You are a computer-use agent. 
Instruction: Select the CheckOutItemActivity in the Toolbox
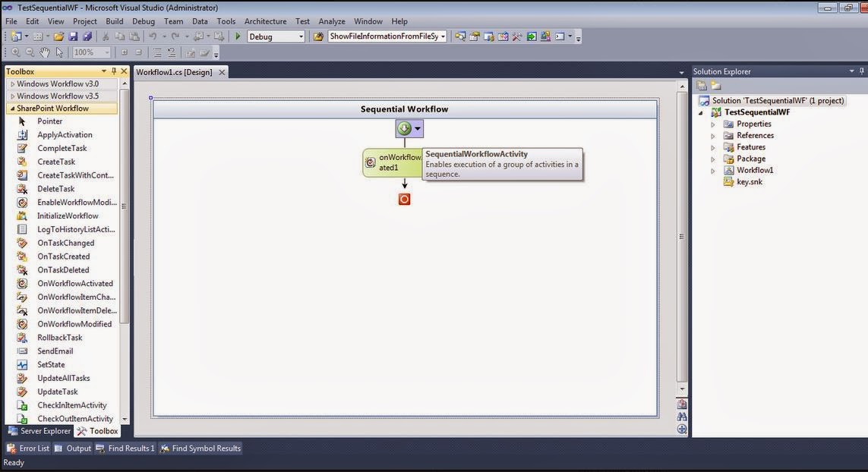tap(74, 418)
